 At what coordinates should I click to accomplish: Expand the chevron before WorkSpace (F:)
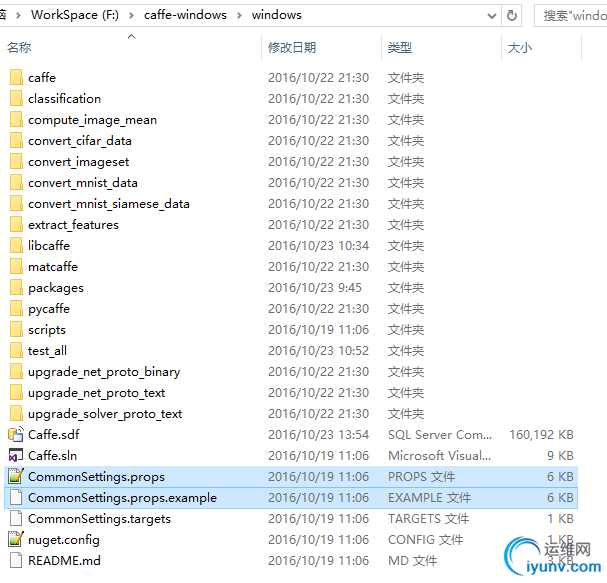[18, 15]
